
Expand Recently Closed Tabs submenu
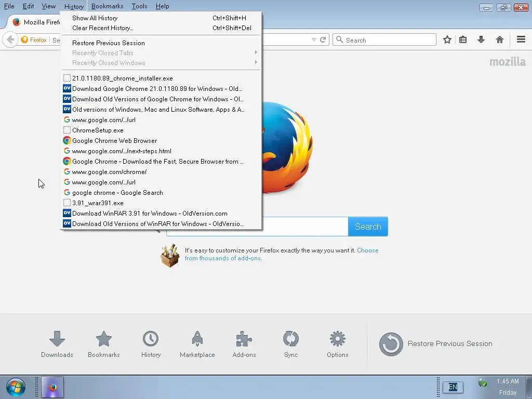click(x=161, y=52)
